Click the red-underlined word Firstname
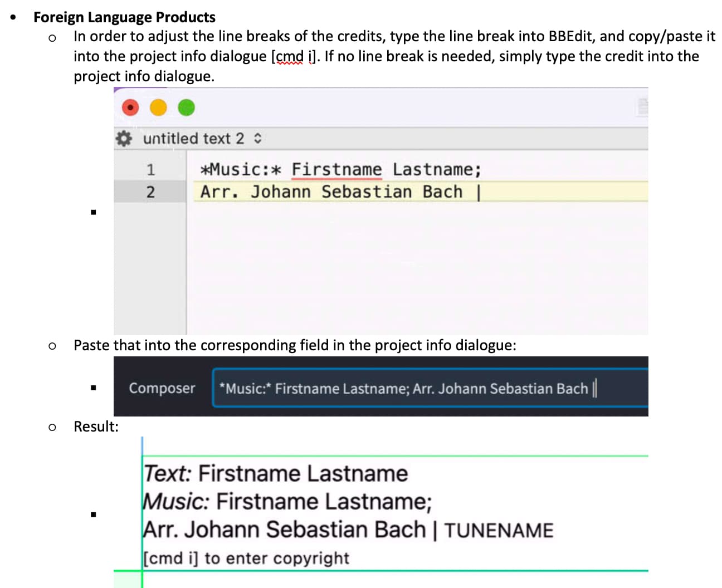 click(x=336, y=169)
